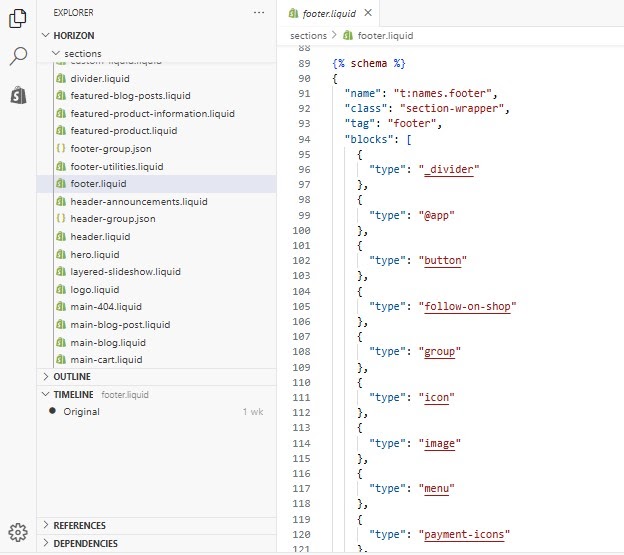Switch to the footer.liquid tab
This screenshot has width=624, height=555.
click(x=329, y=14)
